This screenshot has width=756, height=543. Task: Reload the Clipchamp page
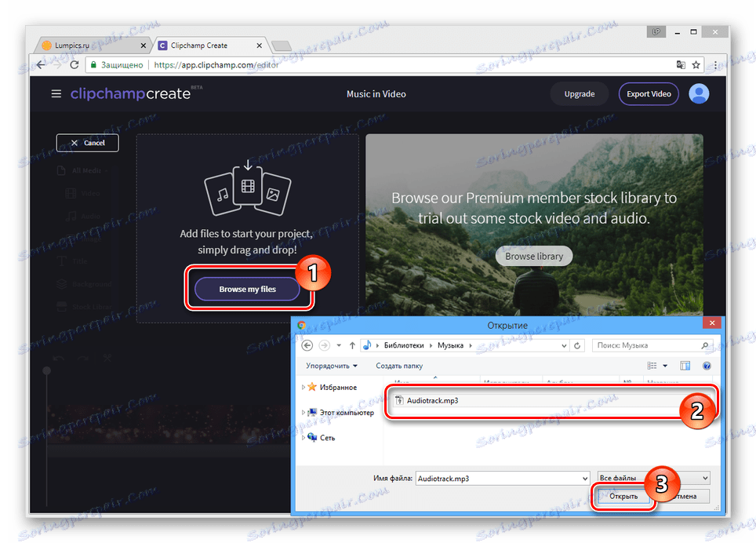(75, 64)
